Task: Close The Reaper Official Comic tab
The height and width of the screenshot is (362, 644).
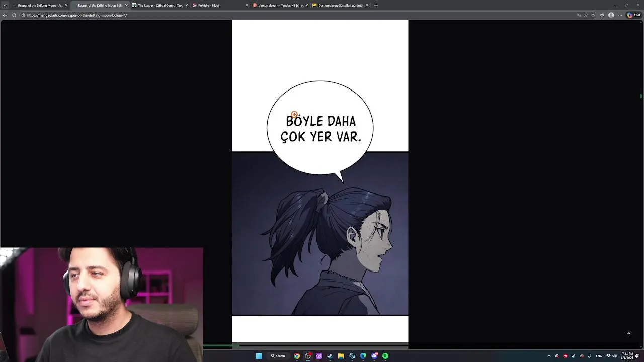Action: (187, 5)
